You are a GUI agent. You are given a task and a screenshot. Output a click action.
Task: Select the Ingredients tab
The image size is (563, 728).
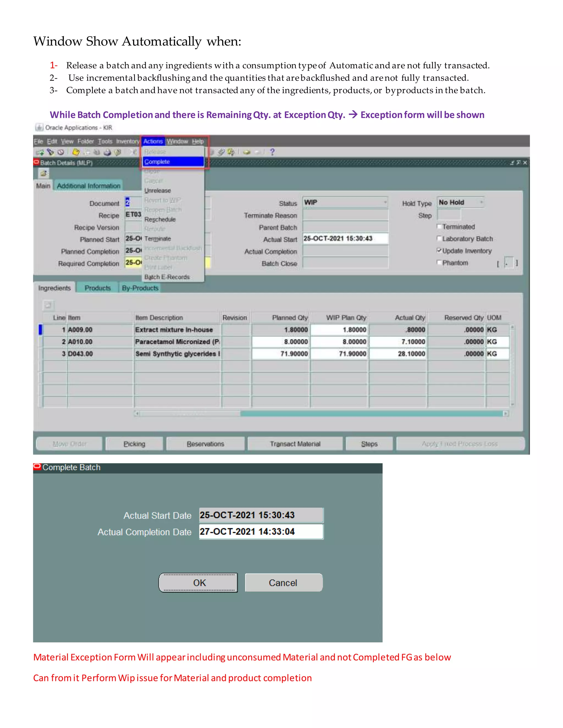(54, 288)
